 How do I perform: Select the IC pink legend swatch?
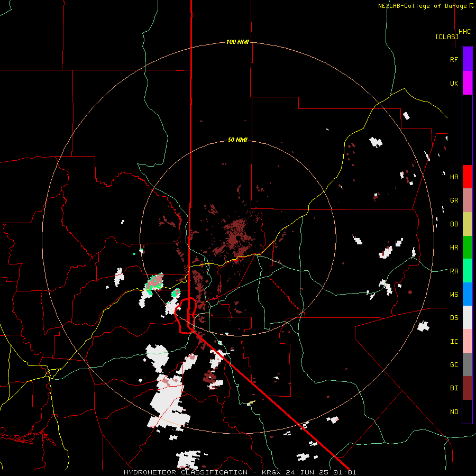[x=467, y=341]
